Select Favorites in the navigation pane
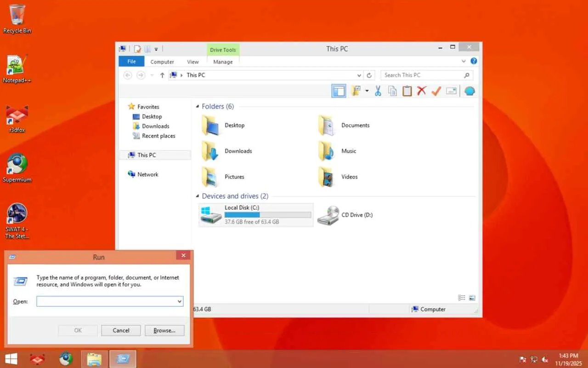 coord(148,107)
